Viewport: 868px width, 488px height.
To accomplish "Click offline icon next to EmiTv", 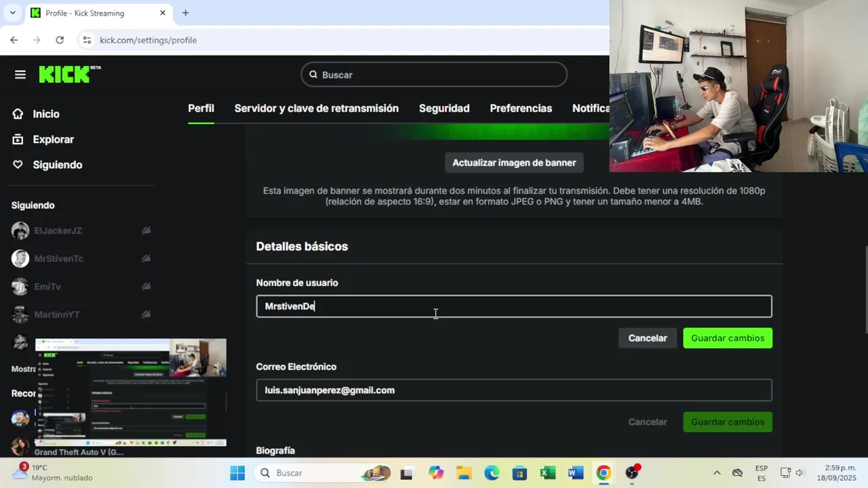I will coord(146,287).
